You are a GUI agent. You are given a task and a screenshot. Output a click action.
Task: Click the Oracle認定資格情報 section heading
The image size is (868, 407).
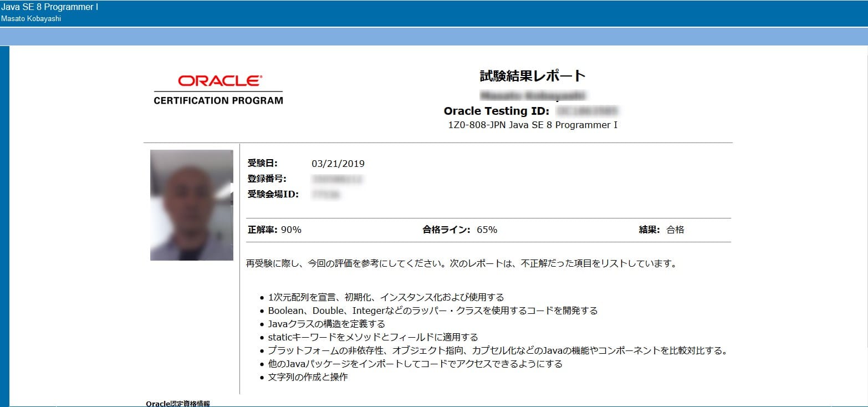coord(178,403)
